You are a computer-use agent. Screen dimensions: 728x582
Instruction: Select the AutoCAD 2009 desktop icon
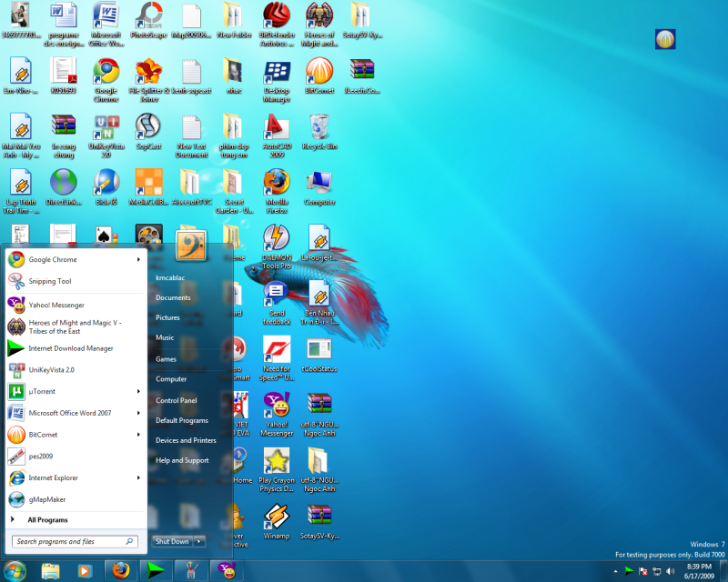click(x=276, y=127)
